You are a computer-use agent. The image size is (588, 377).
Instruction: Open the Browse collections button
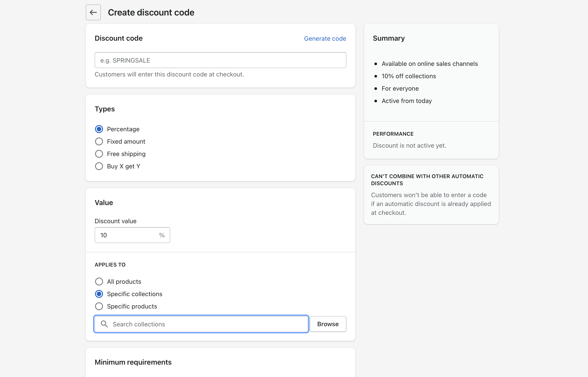[x=328, y=324]
